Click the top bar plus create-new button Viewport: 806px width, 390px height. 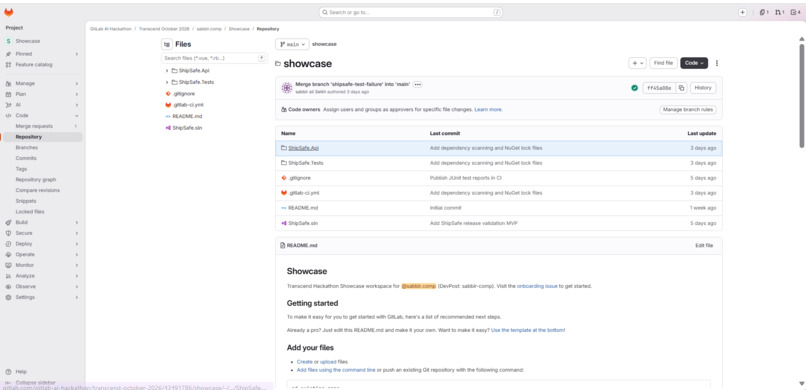pos(742,12)
